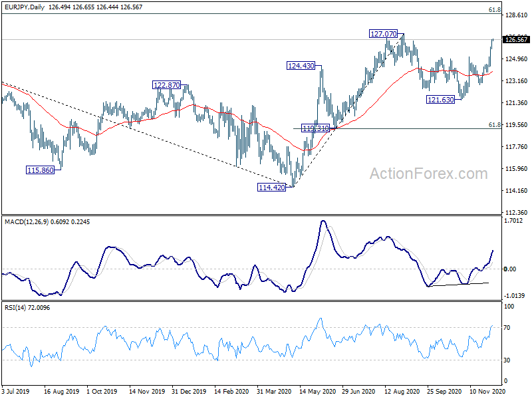Click the EURJPY,Daily chart title
This screenshot has height=399, width=532.
[25, 7]
